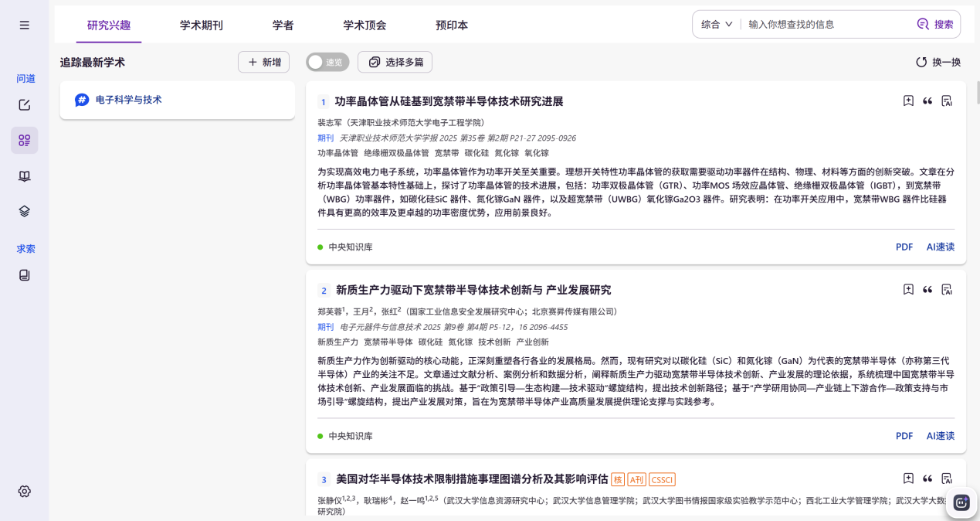Open title 功率晶体管从硅基到宽禁带半导体技术研究进展
The height and width of the screenshot is (521, 980).
pyautogui.click(x=449, y=101)
